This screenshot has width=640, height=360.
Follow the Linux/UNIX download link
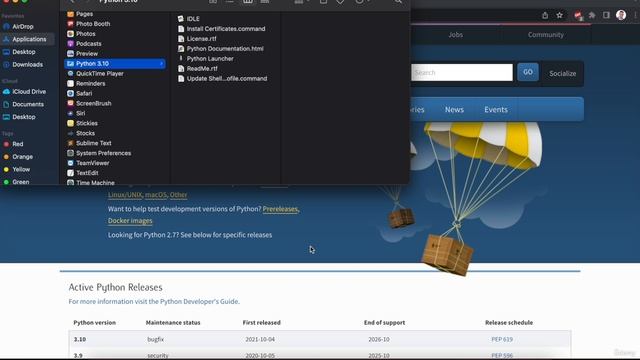125,195
